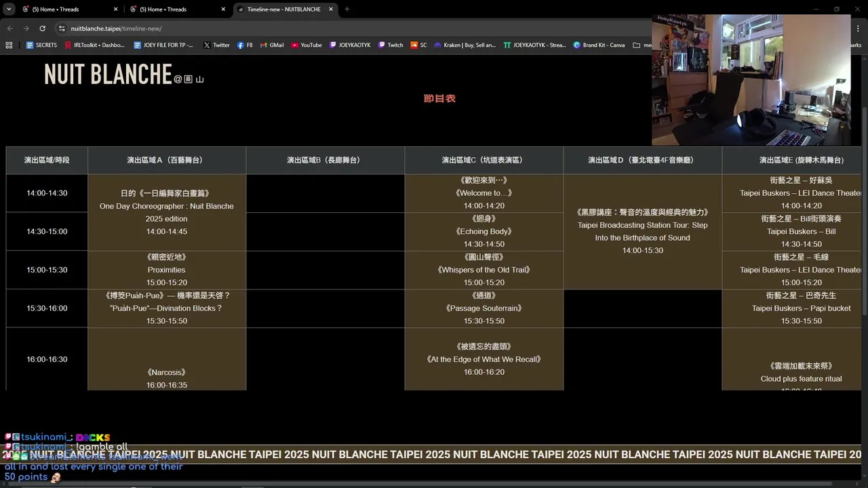Open the GMail bookmark
The width and height of the screenshot is (868, 488).
click(x=272, y=45)
